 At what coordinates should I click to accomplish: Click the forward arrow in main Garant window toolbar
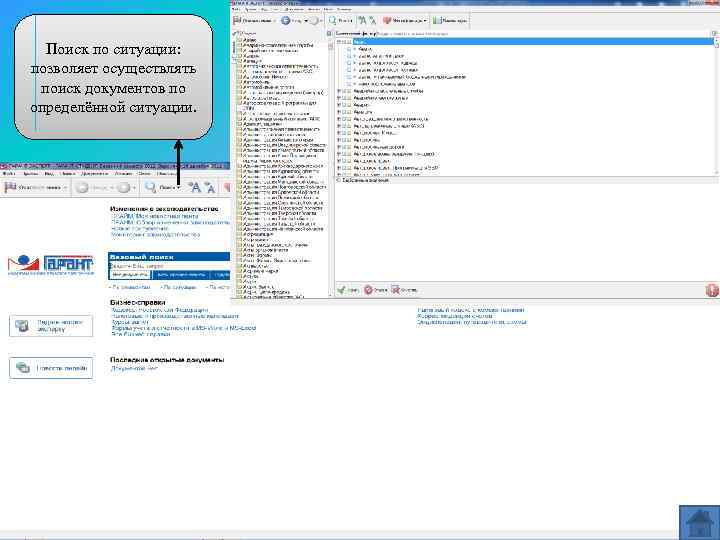124,187
